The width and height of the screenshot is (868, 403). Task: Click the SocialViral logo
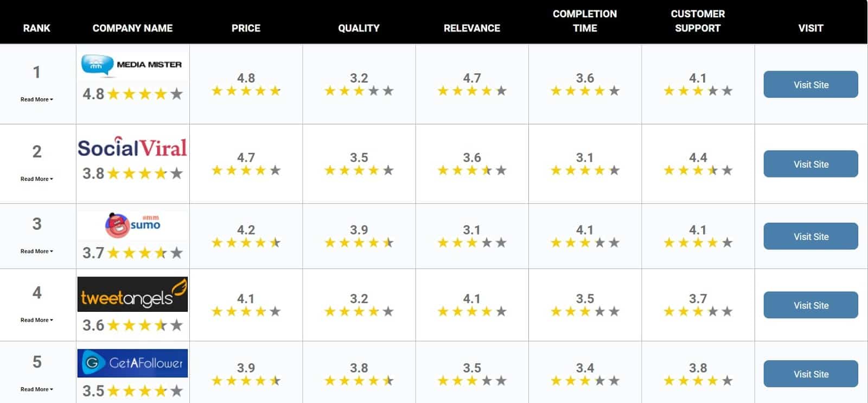(132, 148)
